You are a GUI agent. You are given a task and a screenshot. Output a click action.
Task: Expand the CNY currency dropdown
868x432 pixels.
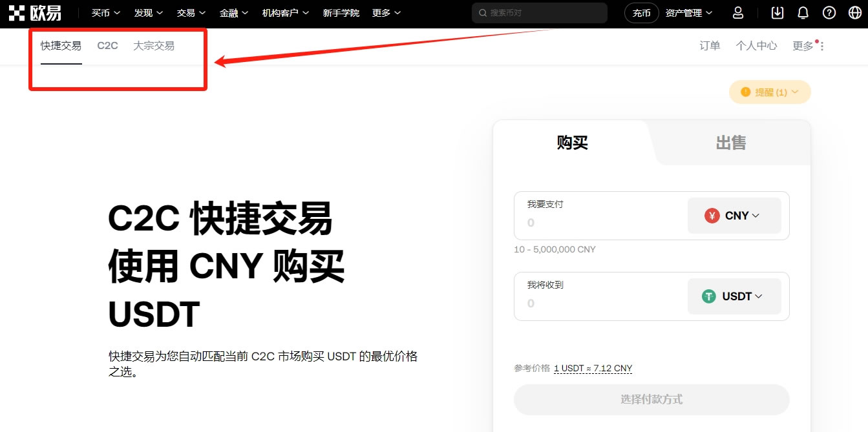point(734,216)
